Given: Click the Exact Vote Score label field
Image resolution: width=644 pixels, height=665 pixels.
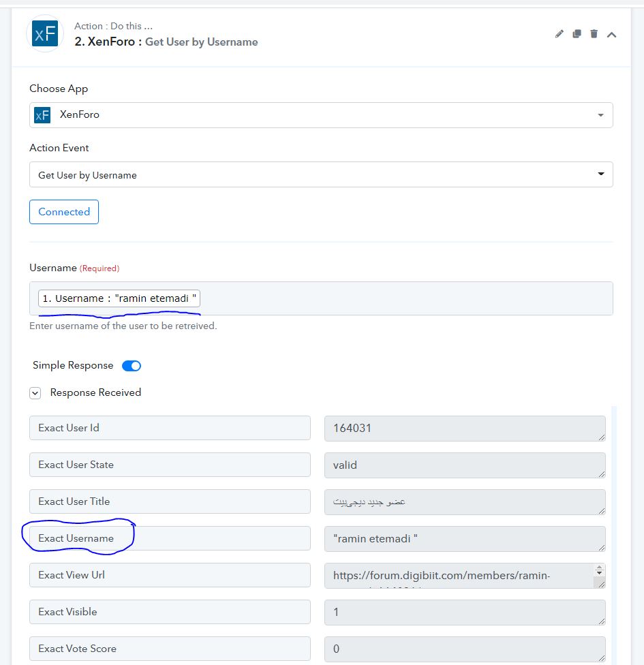Looking at the screenshot, I should pos(170,649).
